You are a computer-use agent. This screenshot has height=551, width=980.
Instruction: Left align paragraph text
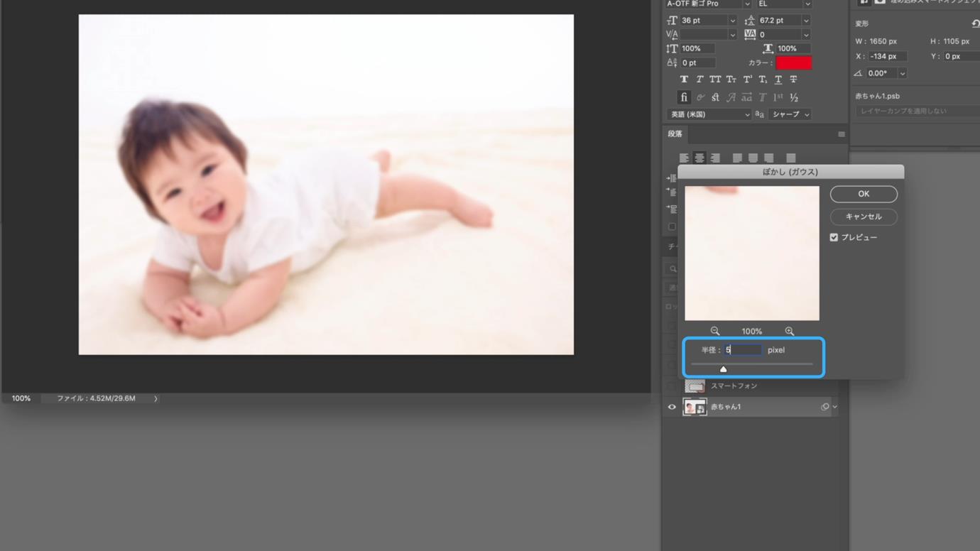click(684, 158)
